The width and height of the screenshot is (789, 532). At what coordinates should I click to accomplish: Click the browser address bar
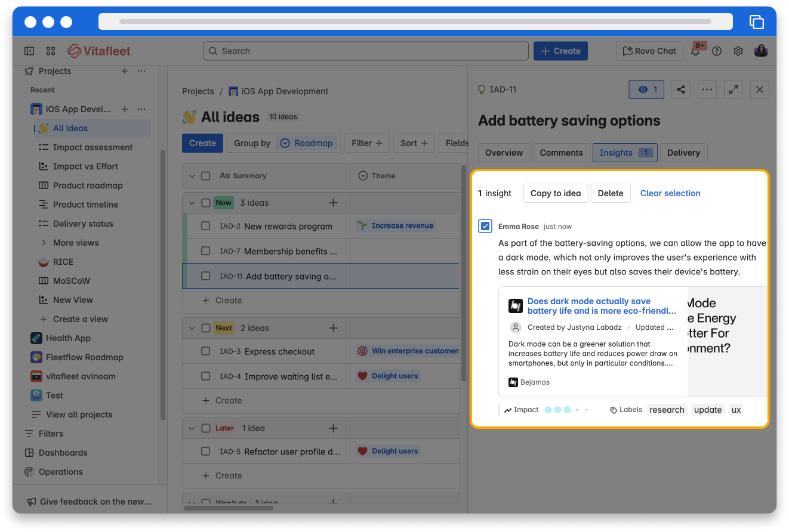[415, 21]
